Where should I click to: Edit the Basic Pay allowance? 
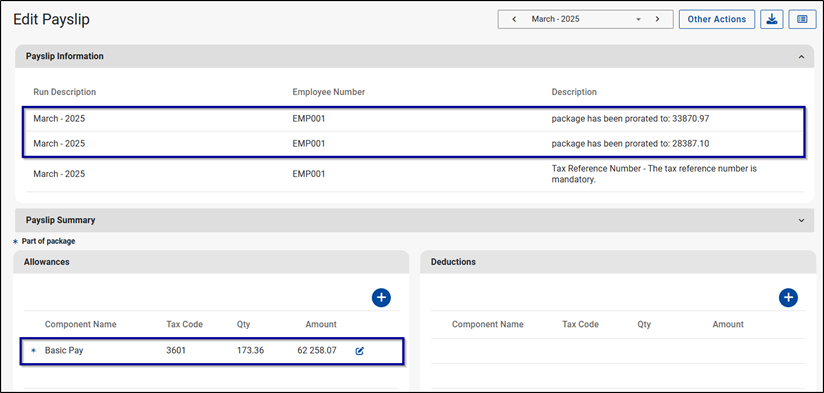[359, 351]
